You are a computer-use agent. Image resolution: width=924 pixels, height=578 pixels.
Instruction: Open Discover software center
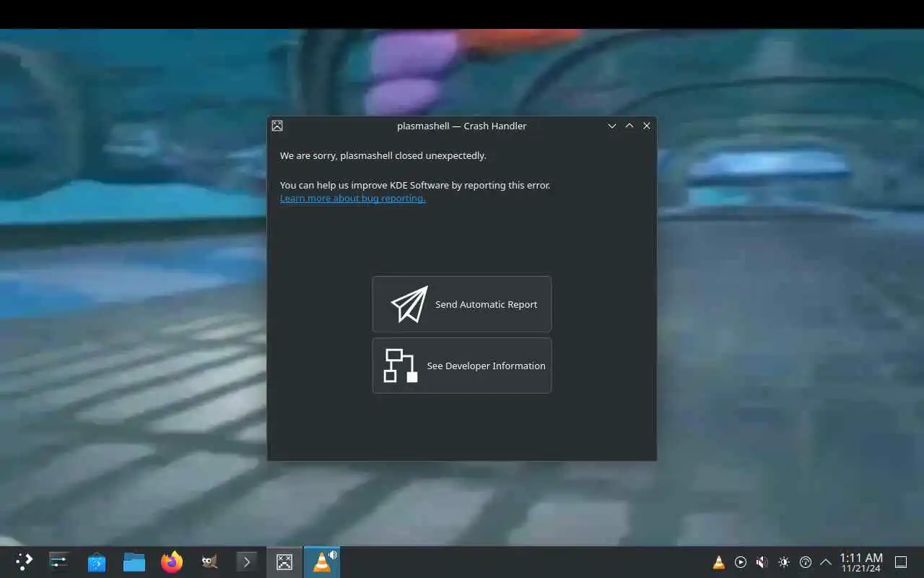(x=97, y=561)
